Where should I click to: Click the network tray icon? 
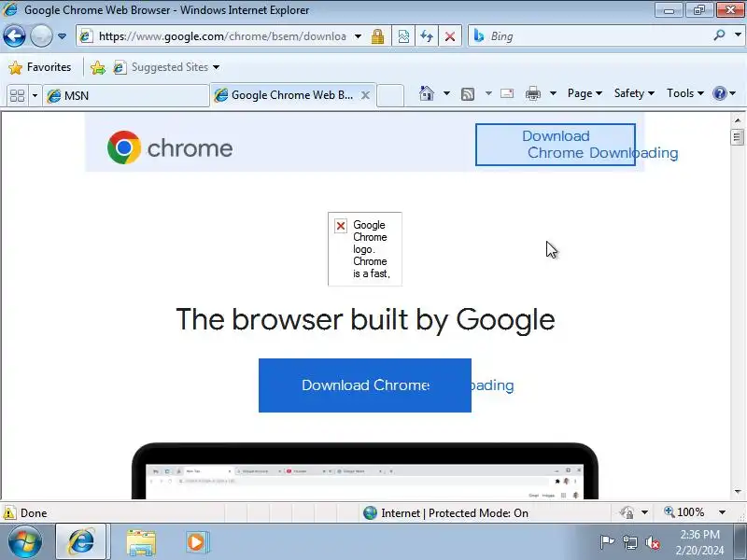[629, 542]
